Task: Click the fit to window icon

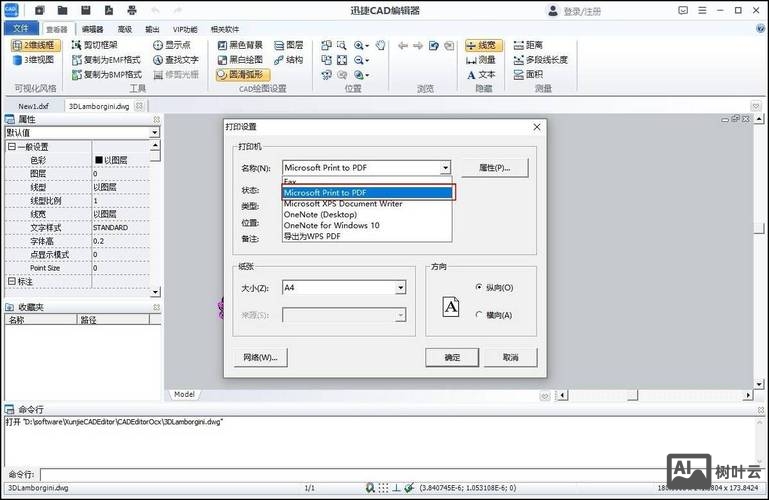Action: pyautogui.click(x=342, y=60)
